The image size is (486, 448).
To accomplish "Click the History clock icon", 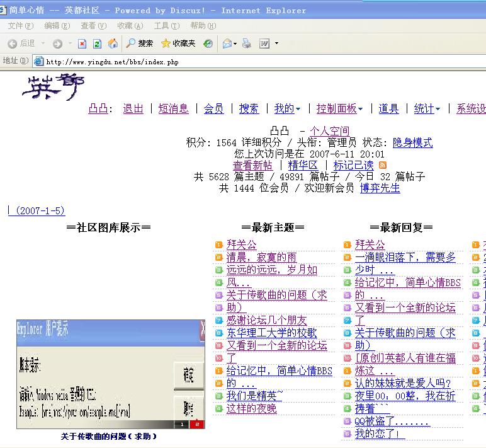I will click(x=208, y=43).
